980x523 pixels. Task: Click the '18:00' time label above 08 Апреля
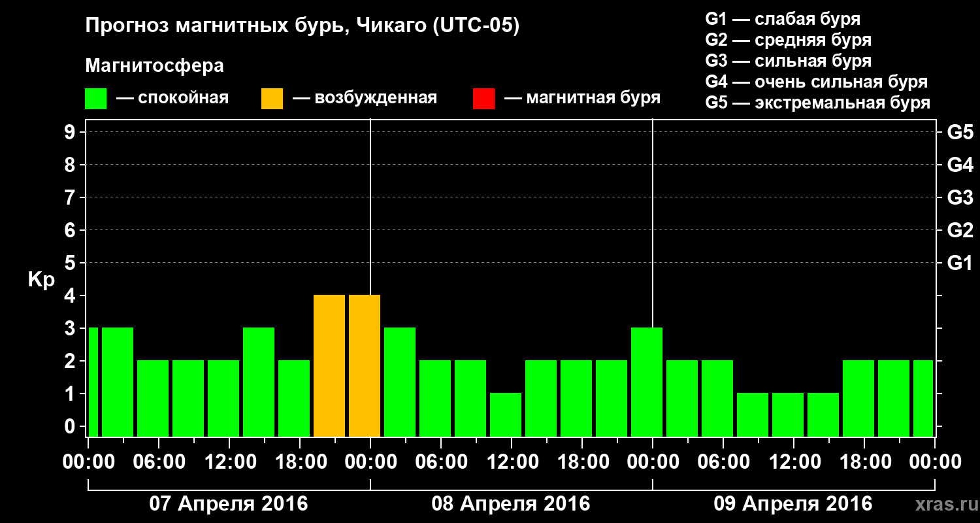pos(582,462)
